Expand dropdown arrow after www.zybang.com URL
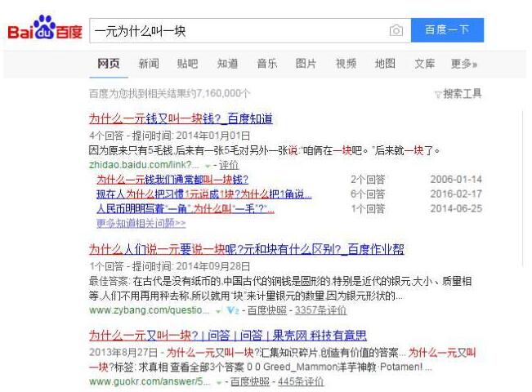This screenshot has height=392, width=532. point(218,311)
